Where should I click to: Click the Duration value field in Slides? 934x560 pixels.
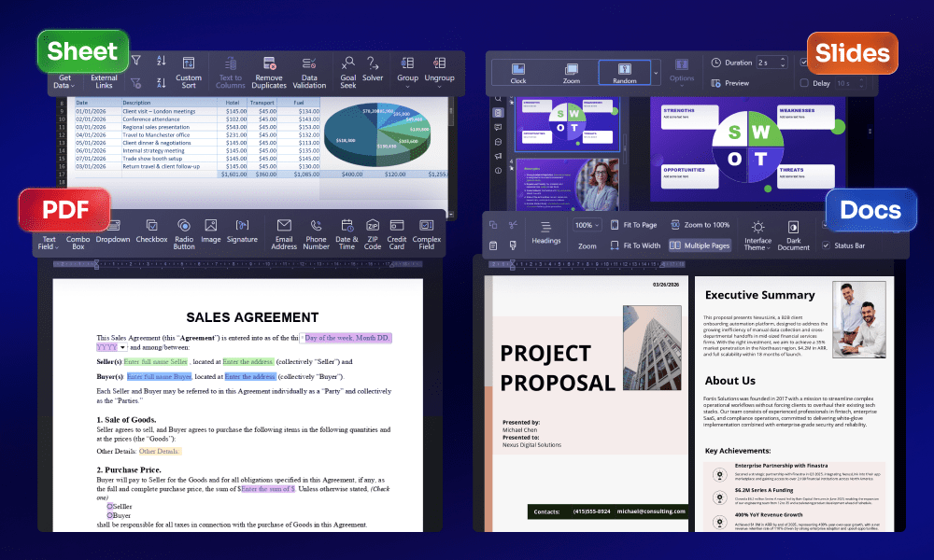point(772,62)
